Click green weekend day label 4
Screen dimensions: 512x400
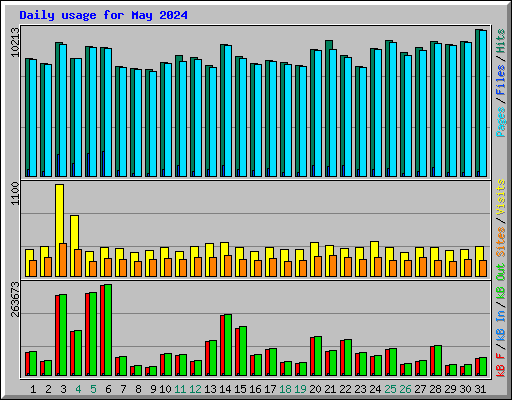click(78, 389)
